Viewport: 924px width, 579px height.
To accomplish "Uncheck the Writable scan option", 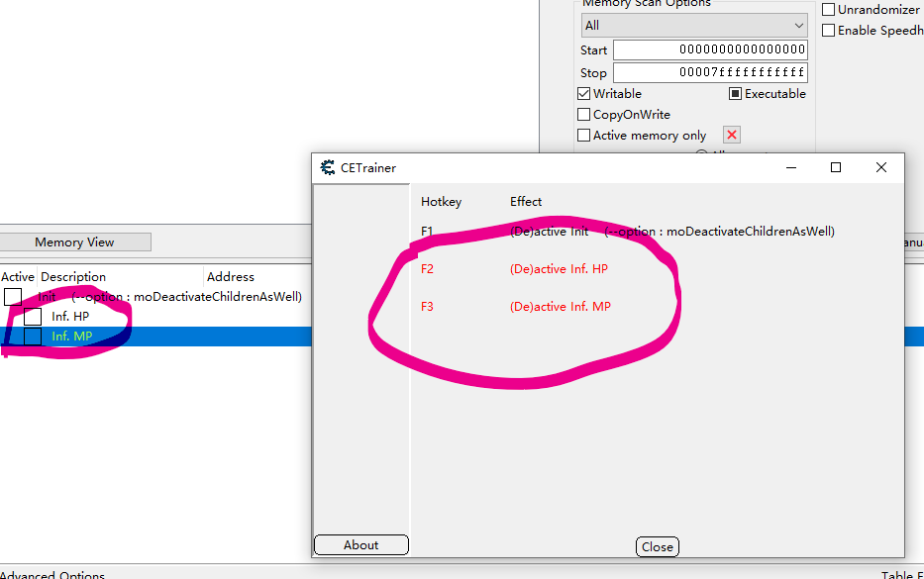I will 583,93.
